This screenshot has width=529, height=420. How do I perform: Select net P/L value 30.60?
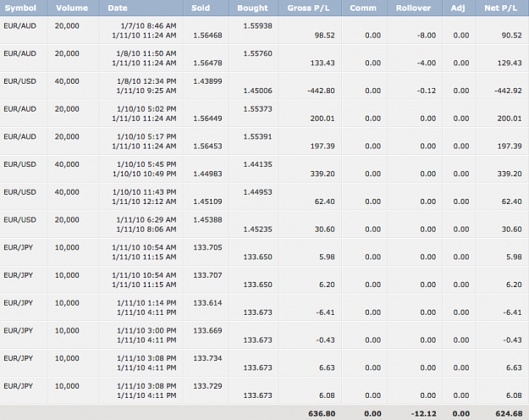[x=511, y=229]
